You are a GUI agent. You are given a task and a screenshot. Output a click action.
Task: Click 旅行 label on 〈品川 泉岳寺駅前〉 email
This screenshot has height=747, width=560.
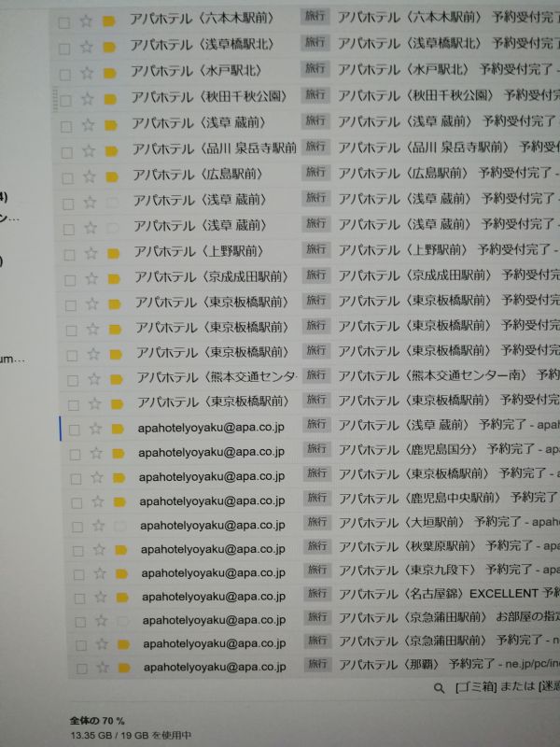pos(315,147)
